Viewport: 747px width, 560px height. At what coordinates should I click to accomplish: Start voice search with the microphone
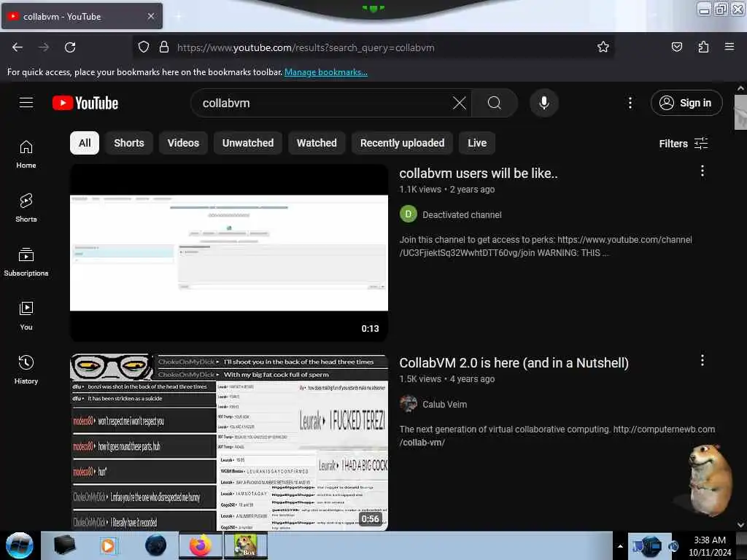click(543, 103)
